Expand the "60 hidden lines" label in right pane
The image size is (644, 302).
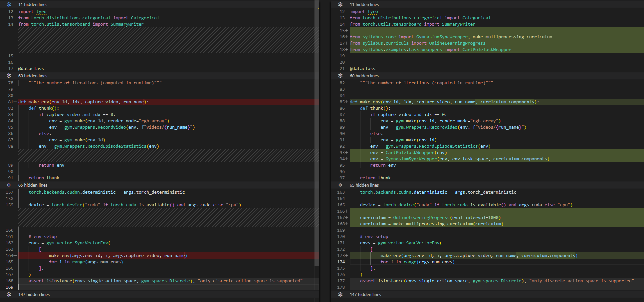tap(364, 76)
